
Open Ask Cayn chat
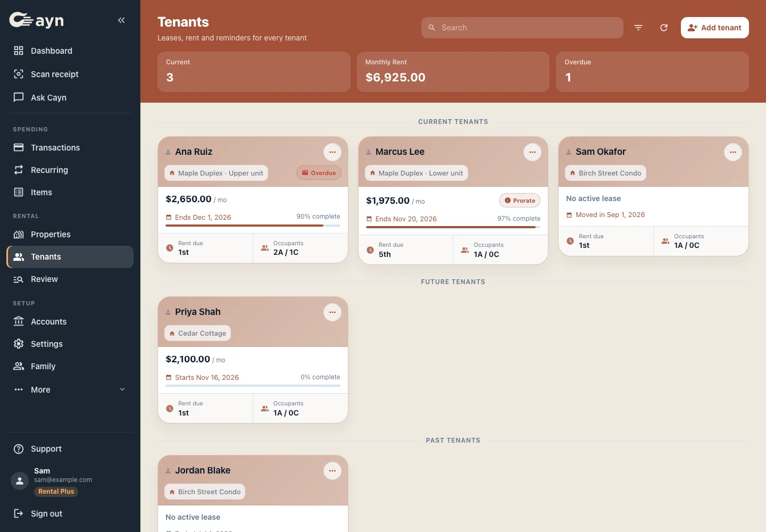70,97
